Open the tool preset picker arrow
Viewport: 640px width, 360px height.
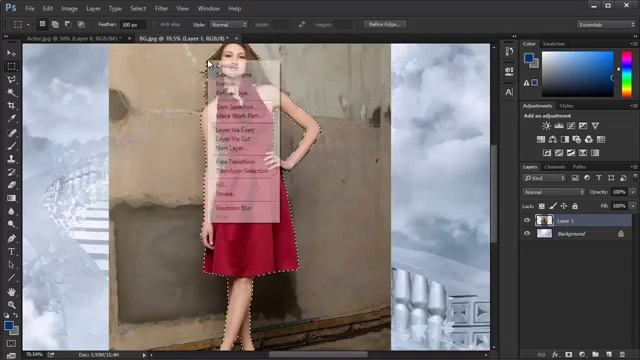(28, 25)
